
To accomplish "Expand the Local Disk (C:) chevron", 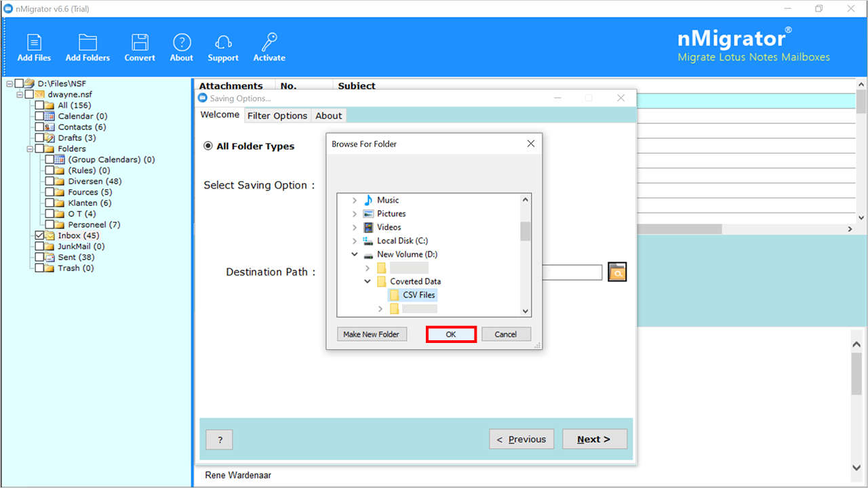I will pos(354,241).
